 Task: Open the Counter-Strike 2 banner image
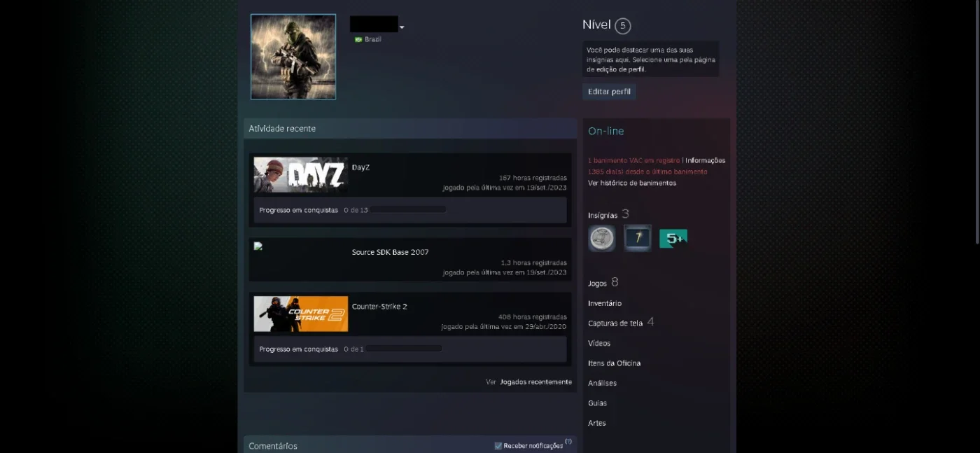pos(300,314)
